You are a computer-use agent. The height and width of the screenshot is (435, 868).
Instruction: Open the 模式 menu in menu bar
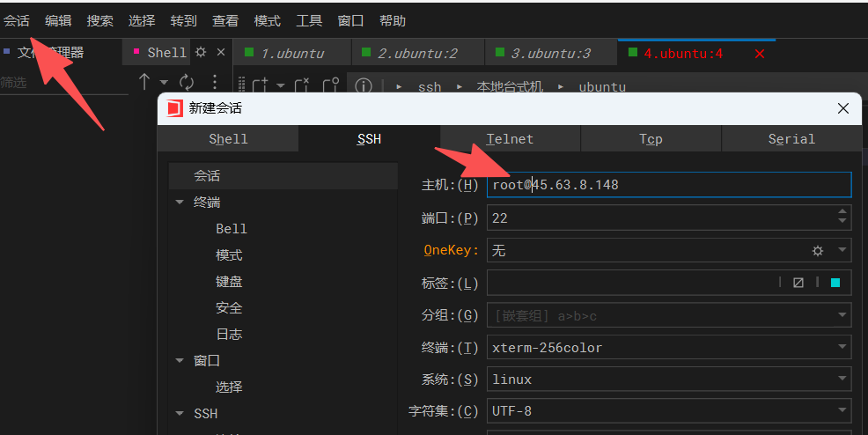point(268,21)
